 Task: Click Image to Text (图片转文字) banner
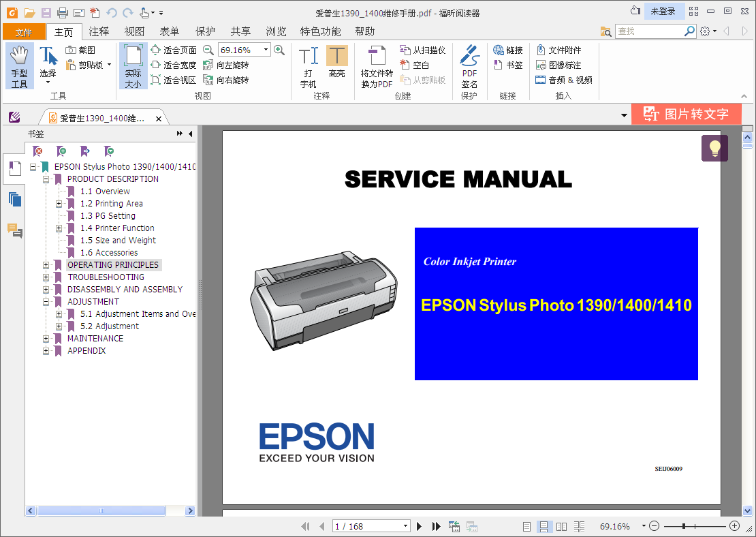(686, 114)
